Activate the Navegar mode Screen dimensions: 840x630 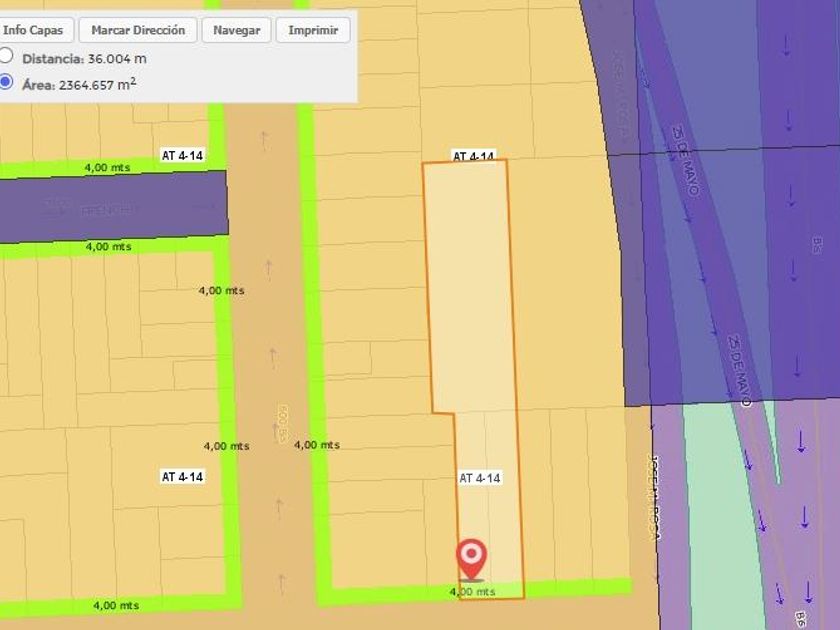[237, 30]
